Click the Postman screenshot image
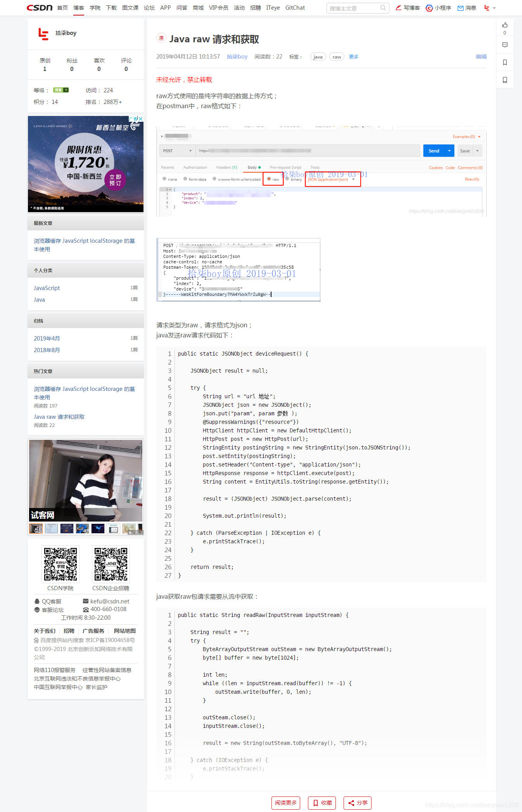Viewport: 522px width, 812px height. click(321, 171)
